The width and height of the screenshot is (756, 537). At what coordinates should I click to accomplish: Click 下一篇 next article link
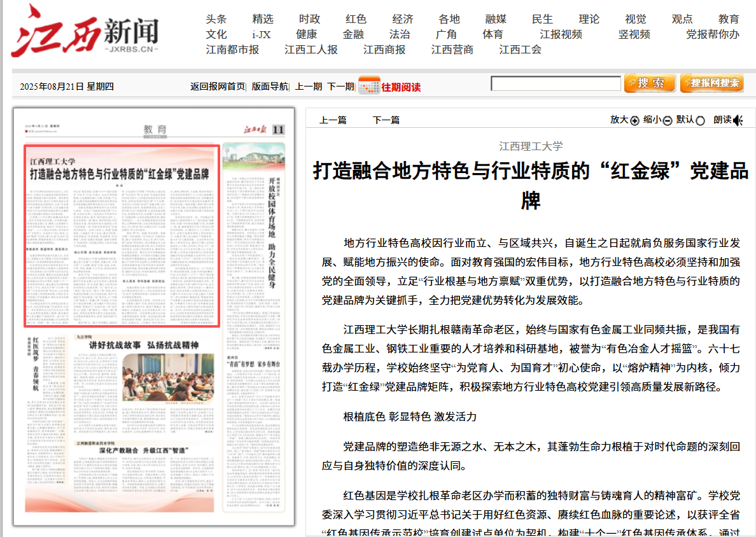click(386, 120)
